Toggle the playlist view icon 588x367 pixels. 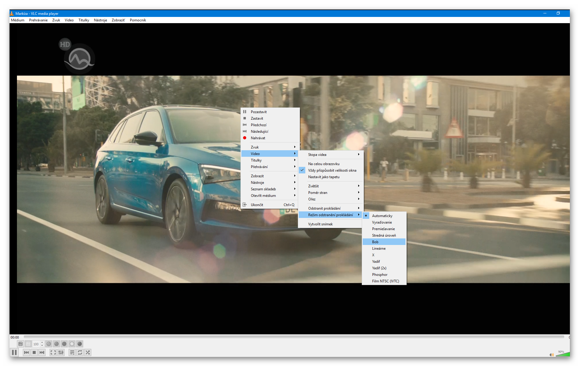pyautogui.click(x=72, y=352)
